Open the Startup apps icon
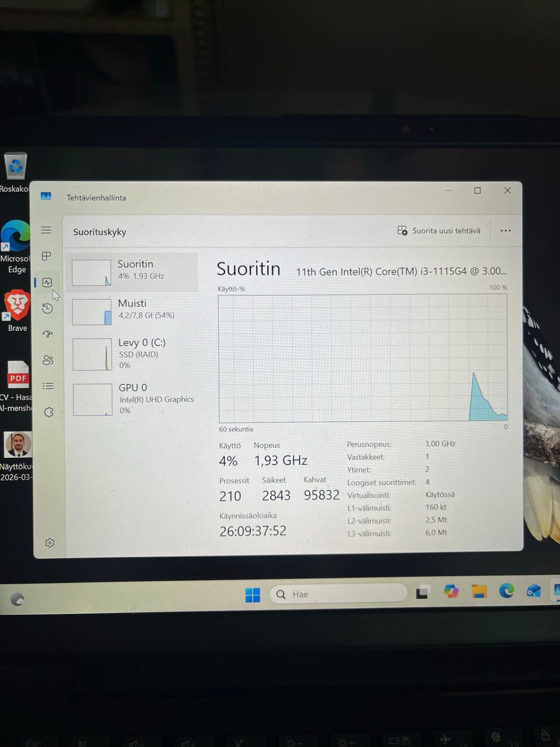The height and width of the screenshot is (747, 560). [x=48, y=334]
